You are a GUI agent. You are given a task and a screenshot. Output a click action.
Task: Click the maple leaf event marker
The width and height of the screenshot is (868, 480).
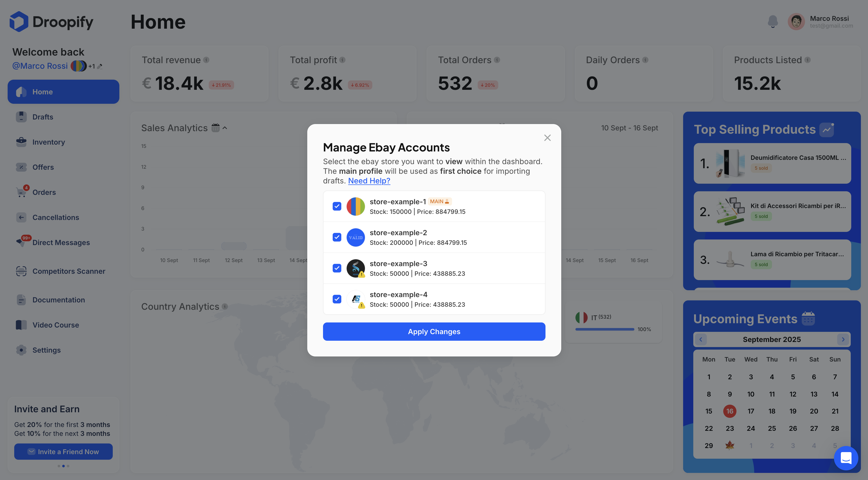point(730,445)
